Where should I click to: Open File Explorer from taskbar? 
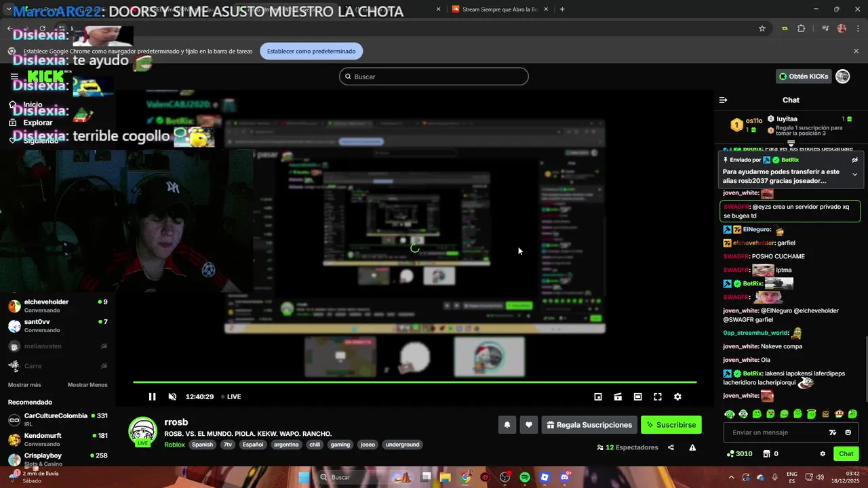click(x=446, y=477)
